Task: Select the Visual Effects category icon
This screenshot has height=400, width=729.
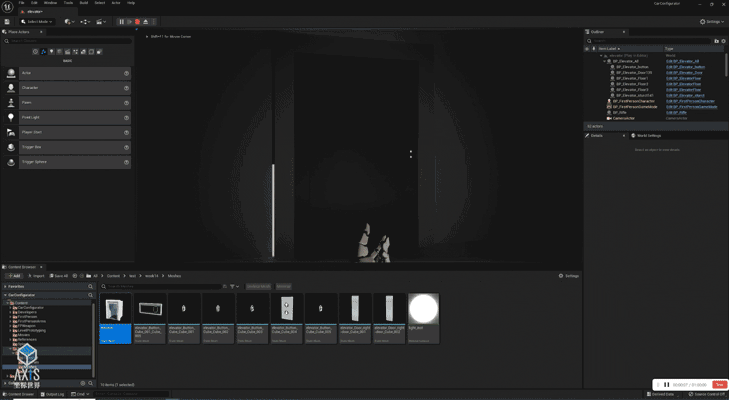Action: pos(75,52)
